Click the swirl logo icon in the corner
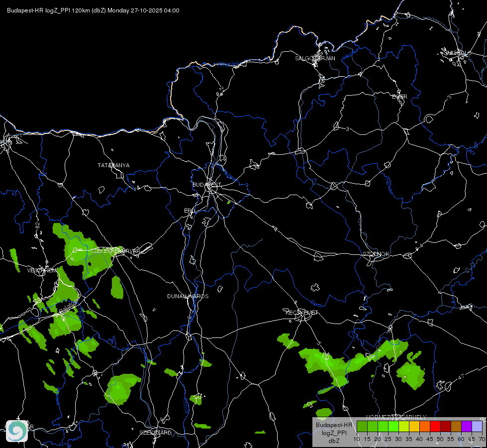The image size is (487, 448). click(17, 431)
